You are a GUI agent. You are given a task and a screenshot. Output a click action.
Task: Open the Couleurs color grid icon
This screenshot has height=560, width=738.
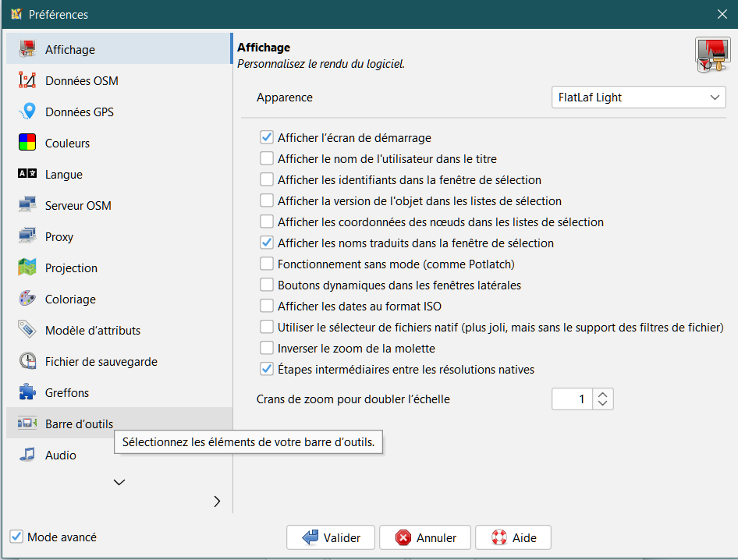(27, 143)
